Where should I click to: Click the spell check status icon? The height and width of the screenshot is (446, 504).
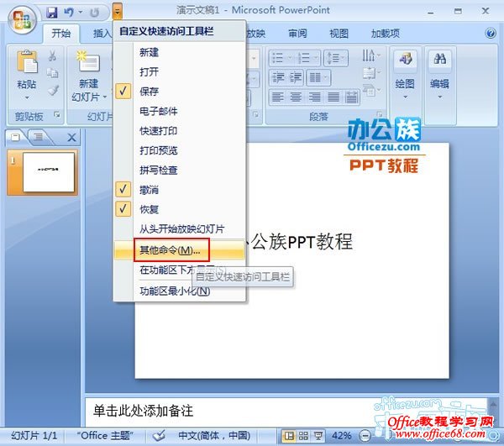click(x=159, y=436)
